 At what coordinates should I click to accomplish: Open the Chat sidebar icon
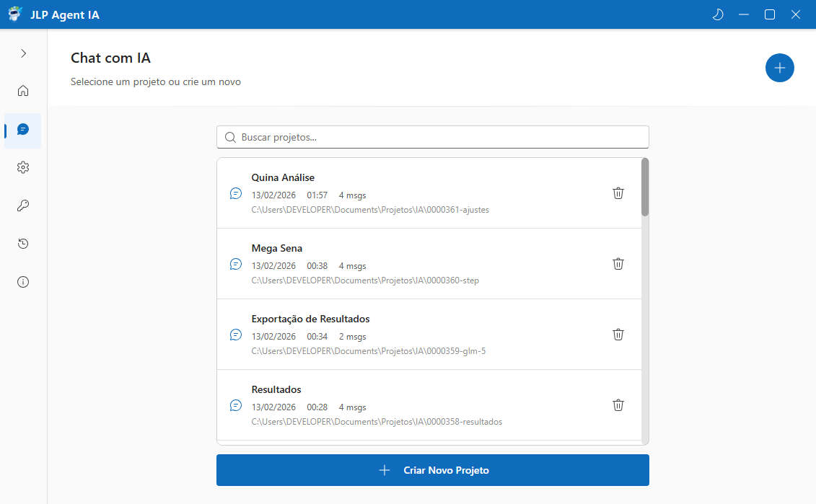click(x=23, y=130)
